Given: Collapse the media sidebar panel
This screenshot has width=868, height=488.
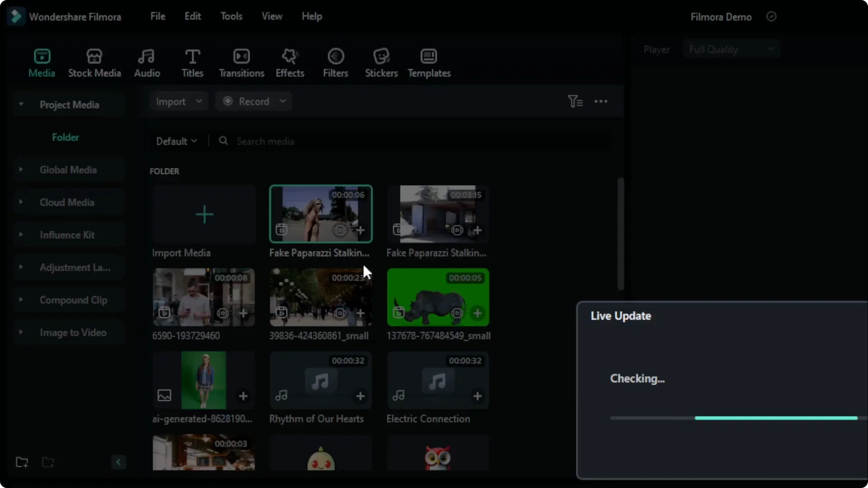Looking at the screenshot, I should pos(118,462).
